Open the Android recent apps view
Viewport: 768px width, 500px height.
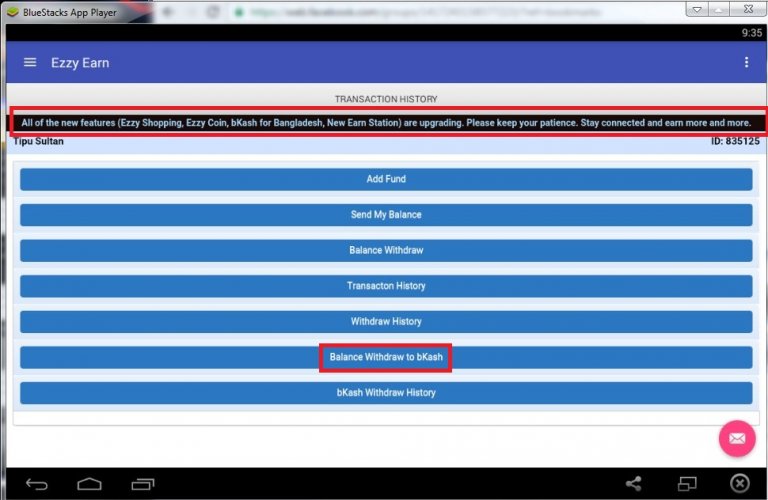[140, 484]
